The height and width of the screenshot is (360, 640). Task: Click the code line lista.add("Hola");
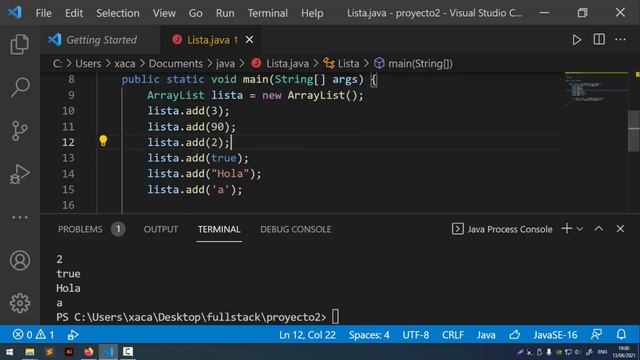tap(204, 174)
